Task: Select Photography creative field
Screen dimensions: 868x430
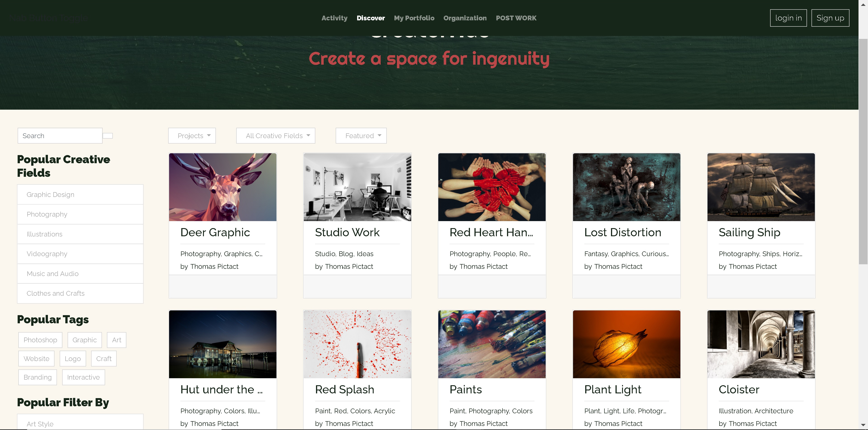Action: [x=80, y=214]
